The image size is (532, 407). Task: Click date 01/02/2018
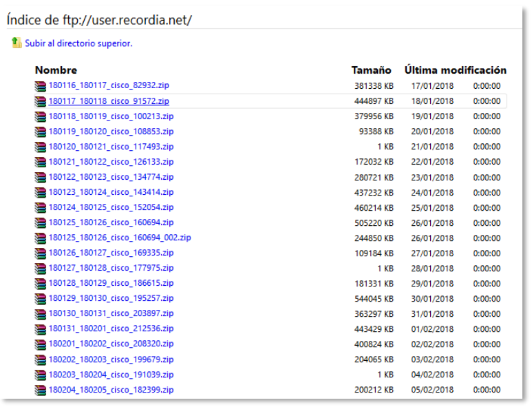tap(432, 329)
